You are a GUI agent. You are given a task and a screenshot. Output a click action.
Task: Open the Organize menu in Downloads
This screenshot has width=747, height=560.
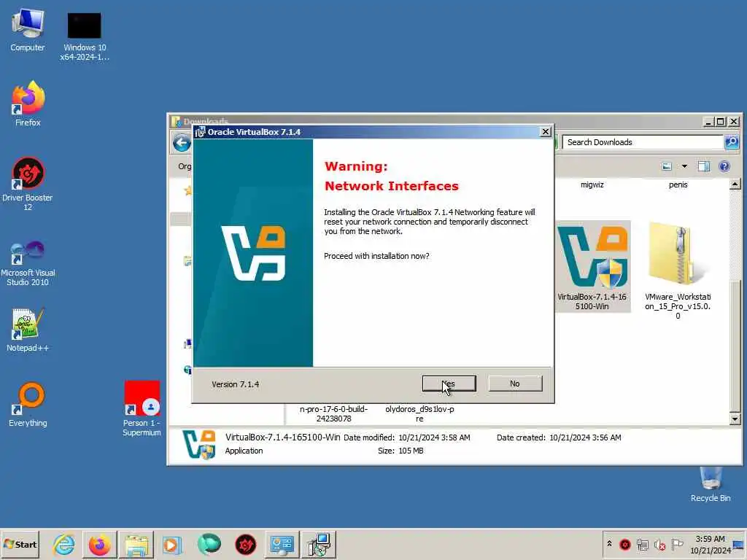coord(185,166)
